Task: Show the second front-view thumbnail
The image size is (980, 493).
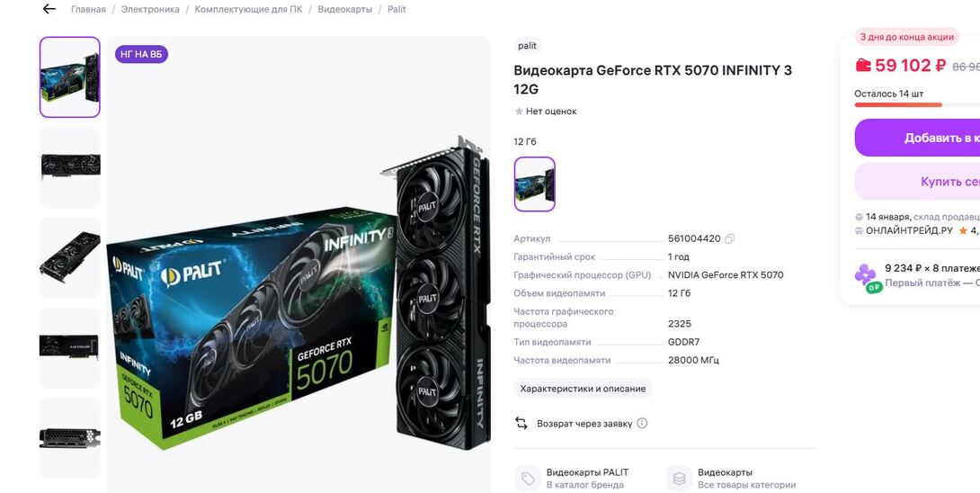Action: 70,167
